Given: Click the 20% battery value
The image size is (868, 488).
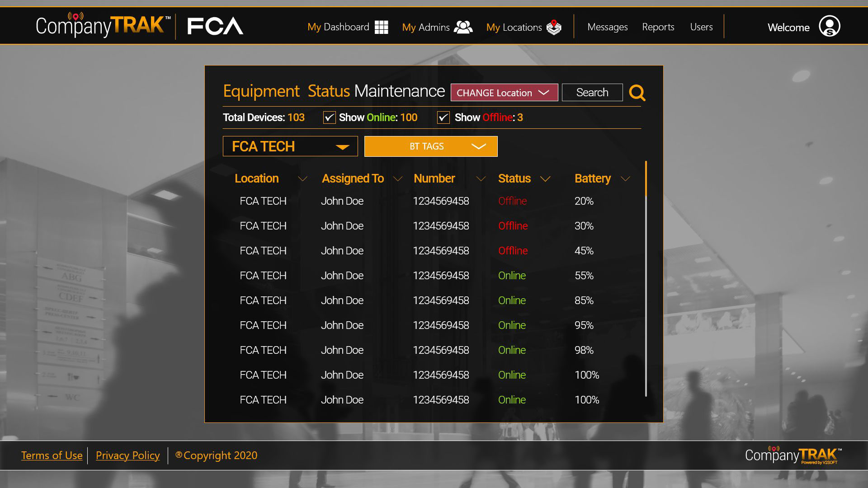Looking at the screenshot, I should pyautogui.click(x=584, y=201).
